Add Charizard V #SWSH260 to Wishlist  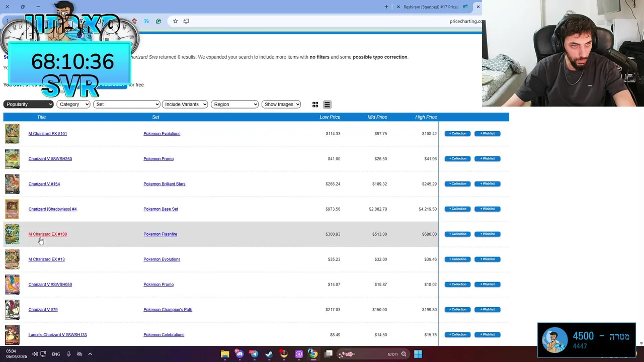click(487, 159)
